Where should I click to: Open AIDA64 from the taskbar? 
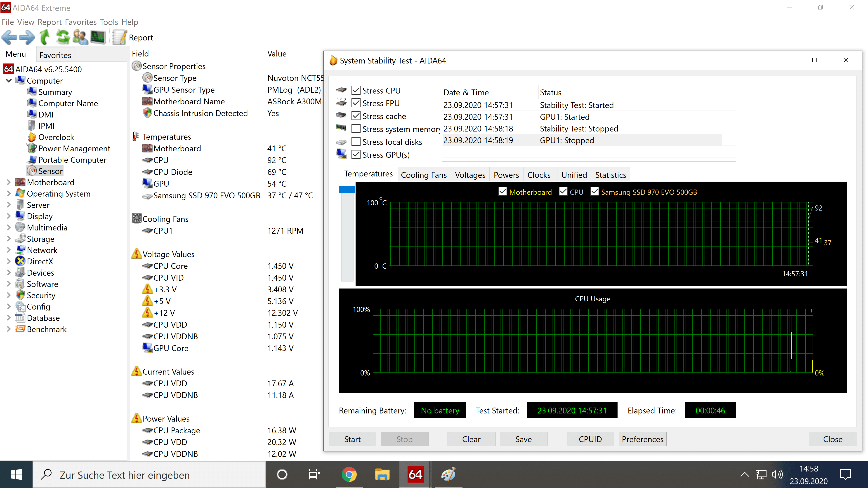(x=415, y=474)
